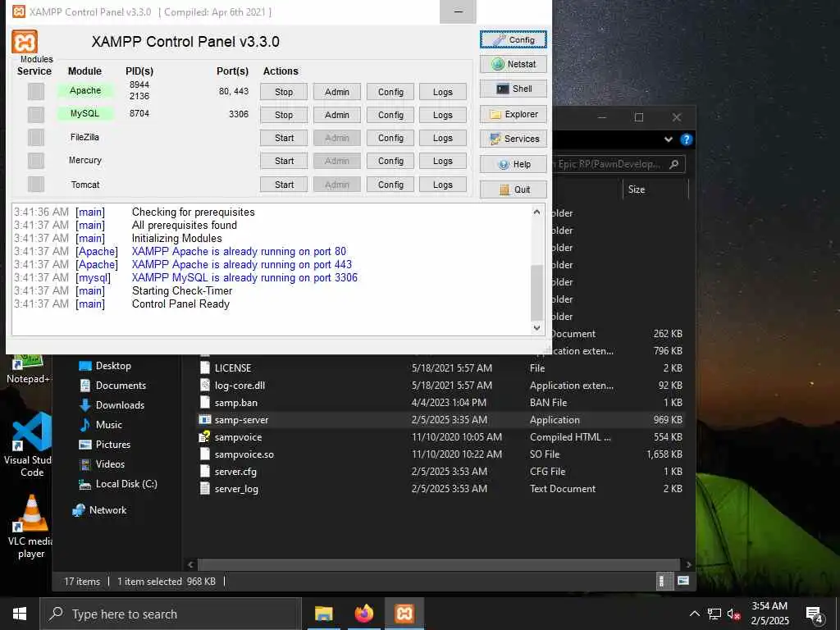Image resolution: width=840 pixels, height=630 pixels.
Task: Select the server.cfg file icon
Action: [204, 472]
